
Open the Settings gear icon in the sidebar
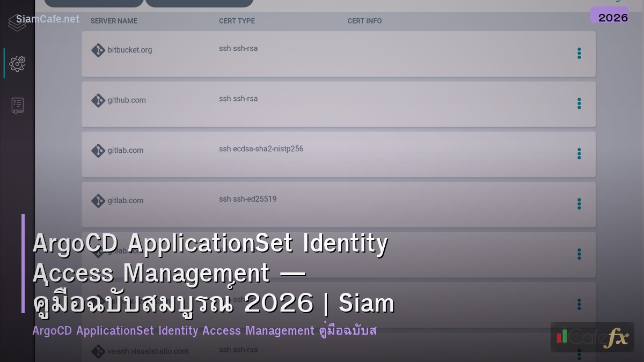17,63
